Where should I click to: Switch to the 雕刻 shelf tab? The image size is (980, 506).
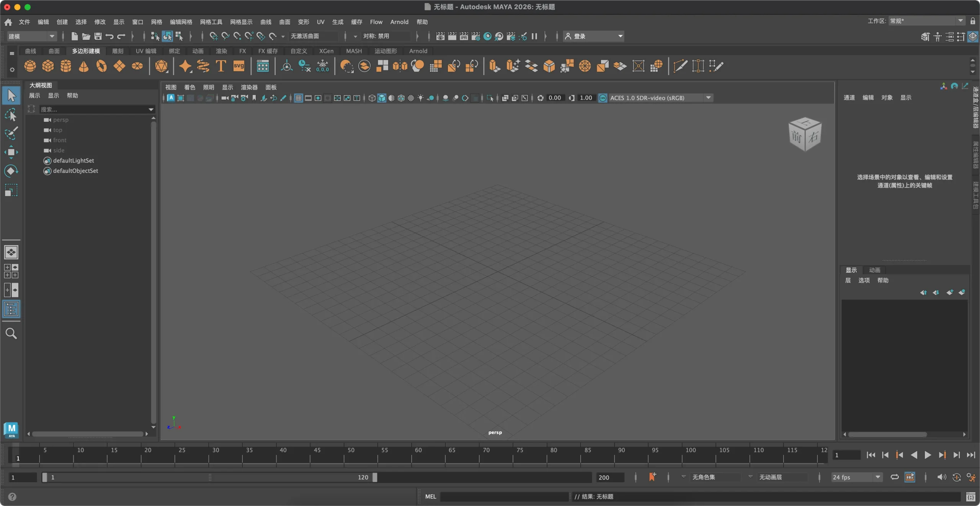[118, 51]
